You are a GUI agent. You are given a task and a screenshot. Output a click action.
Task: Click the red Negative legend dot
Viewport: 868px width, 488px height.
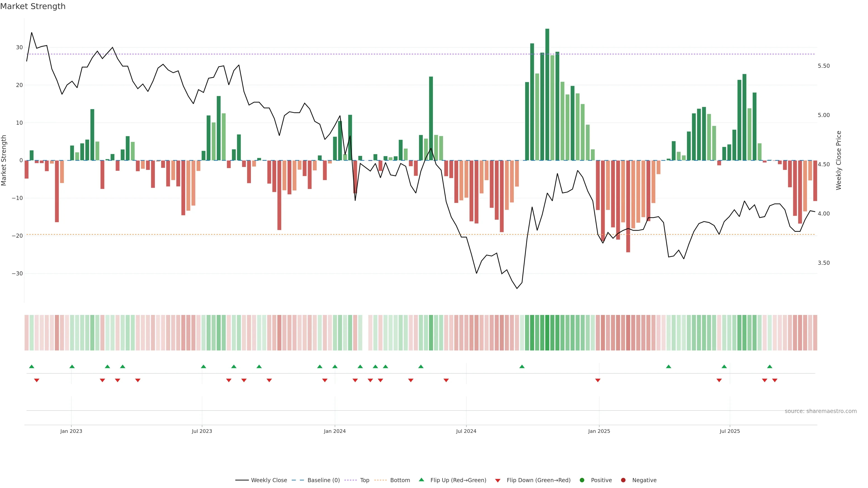pyautogui.click(x=623, y=480)
